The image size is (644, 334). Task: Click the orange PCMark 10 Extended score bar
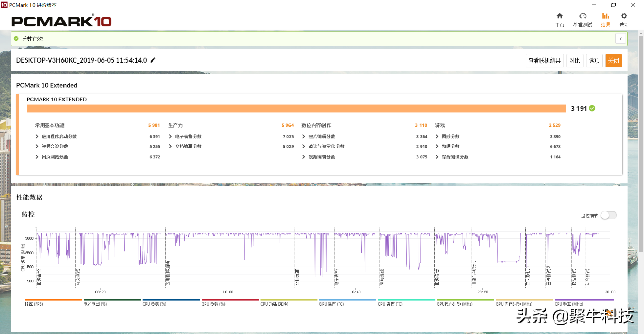coord(296,108)
